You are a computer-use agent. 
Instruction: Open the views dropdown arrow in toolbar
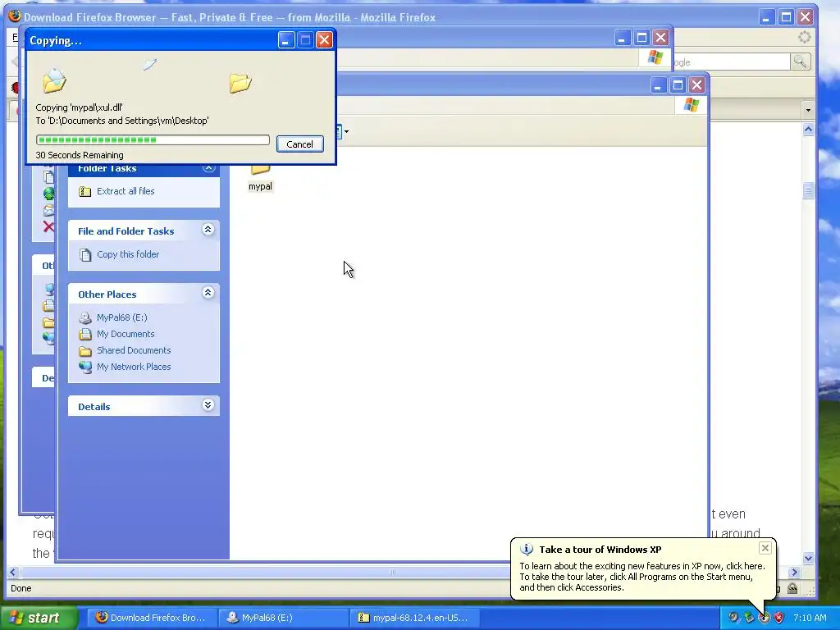click(x=347, y=131)
